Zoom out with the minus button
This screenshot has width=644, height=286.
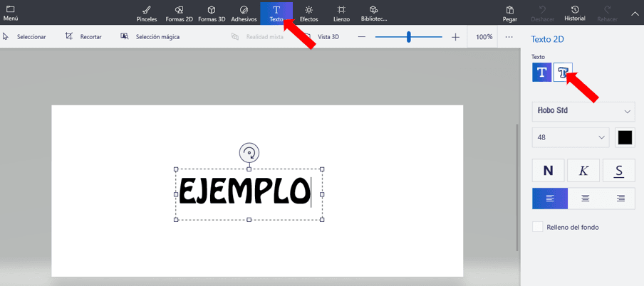tap(362, 37)
